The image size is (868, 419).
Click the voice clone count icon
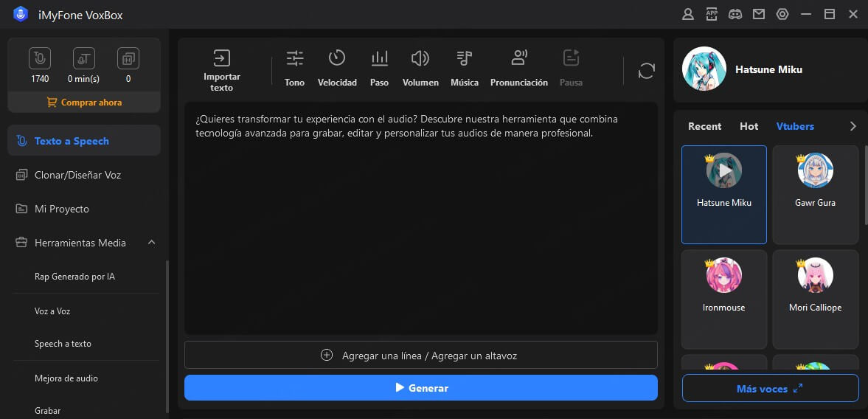point(128,58)
